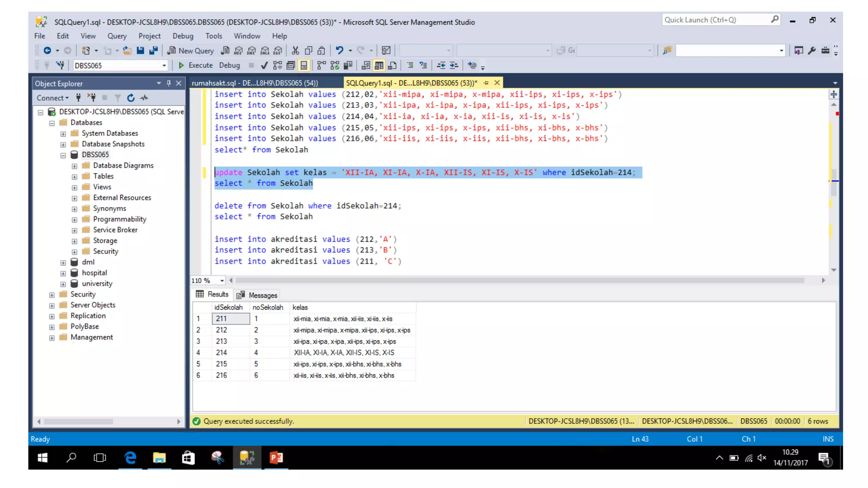Toggle Results to Grid button
Image resolution: width=868 pixels, height=488 pixels.
(x=379, y=65)
